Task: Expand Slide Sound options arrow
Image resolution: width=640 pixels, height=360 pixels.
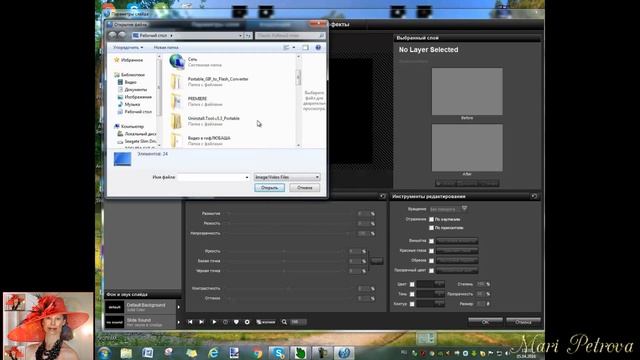Action: [x=179, y=322]
